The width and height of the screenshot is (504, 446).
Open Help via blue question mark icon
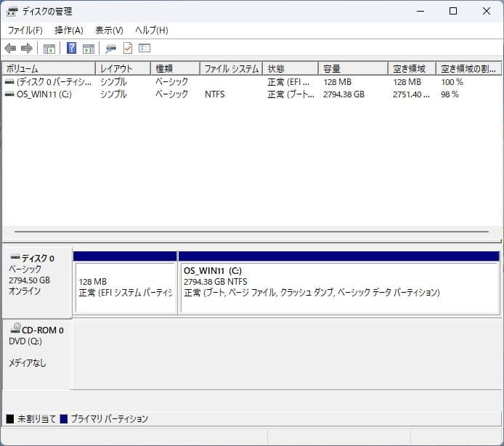click(71, 48)
